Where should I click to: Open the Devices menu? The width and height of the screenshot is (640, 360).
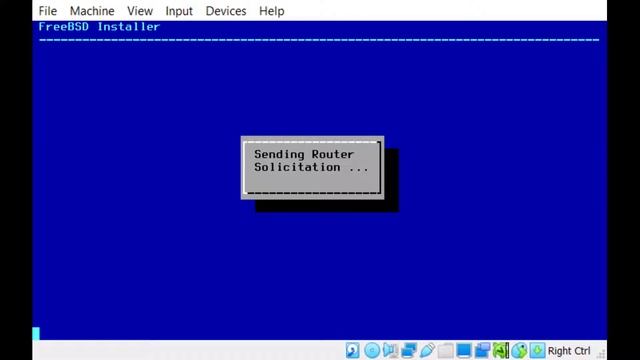pyautogui.click(x=226, y=11)
